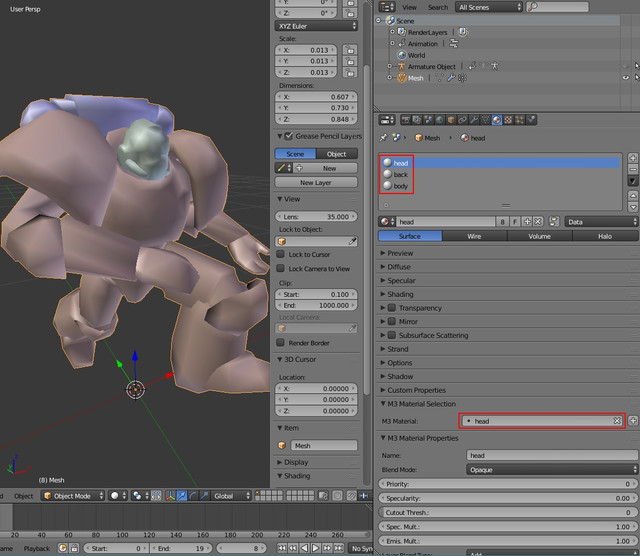Open the Scene properties tab
The image size is (640, 556).
[428, 120]
